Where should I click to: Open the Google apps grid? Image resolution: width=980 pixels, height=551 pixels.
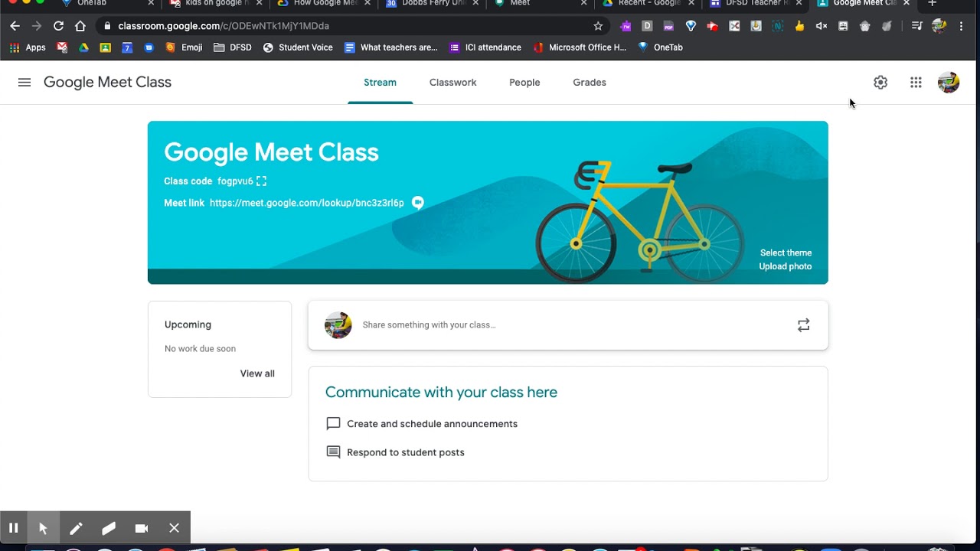(916, 82)
